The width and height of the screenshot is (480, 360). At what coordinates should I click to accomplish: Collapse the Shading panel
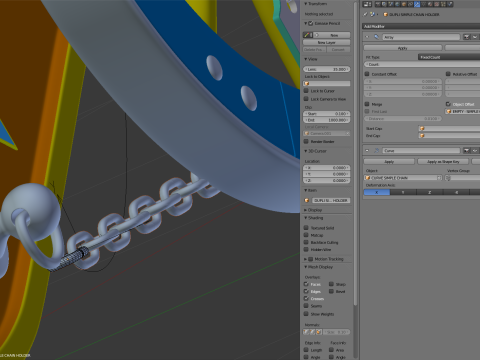pyautogui.click(x=305, y=218)
